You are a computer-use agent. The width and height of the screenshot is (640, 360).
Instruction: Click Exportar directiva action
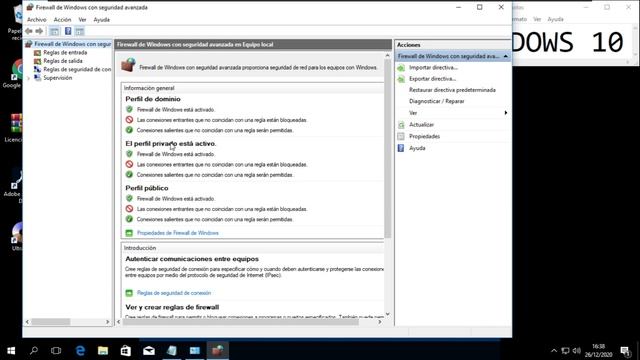click(433, 79)
